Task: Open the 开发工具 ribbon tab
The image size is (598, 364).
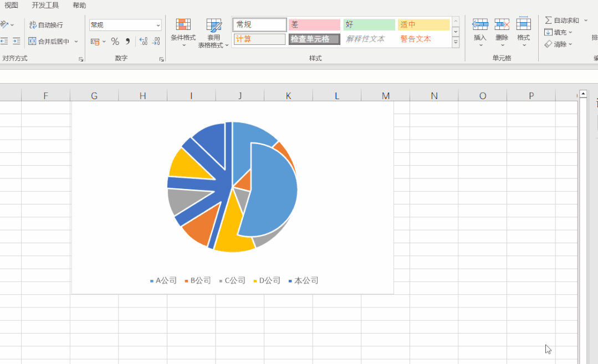Action: 45,6
